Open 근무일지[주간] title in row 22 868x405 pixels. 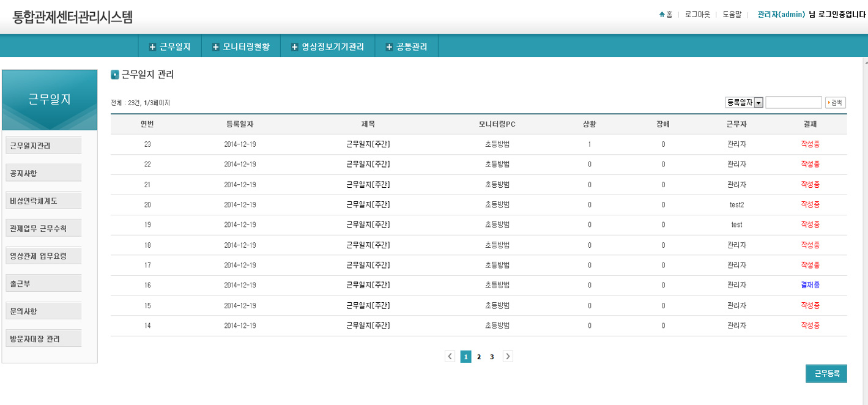pyautogui.click(x=368, y=165)
